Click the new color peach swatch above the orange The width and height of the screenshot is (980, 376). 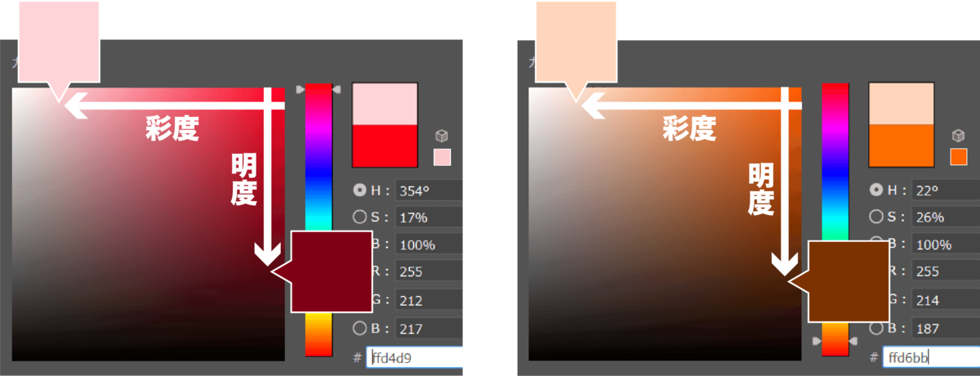(902, 104)
